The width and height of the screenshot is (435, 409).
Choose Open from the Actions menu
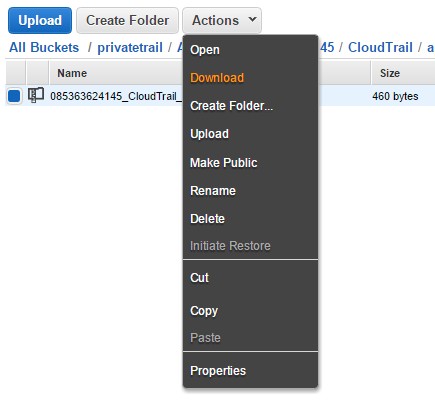(205, 50)
